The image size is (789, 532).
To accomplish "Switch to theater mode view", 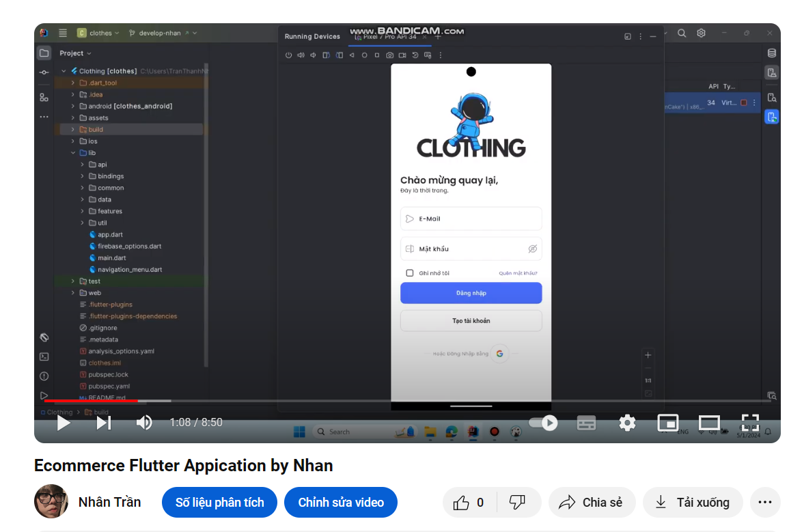I will [709, 423].
